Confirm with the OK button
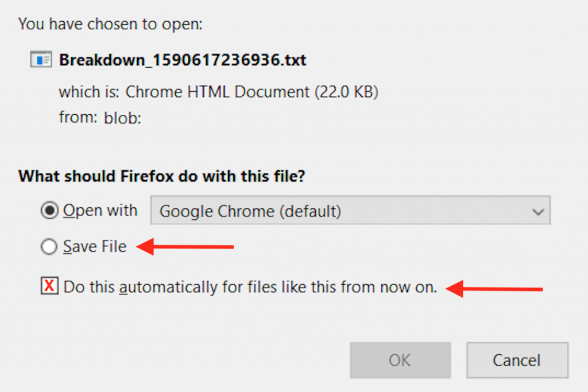The height and width of the screenshot is (392, 588). [400, 360]
